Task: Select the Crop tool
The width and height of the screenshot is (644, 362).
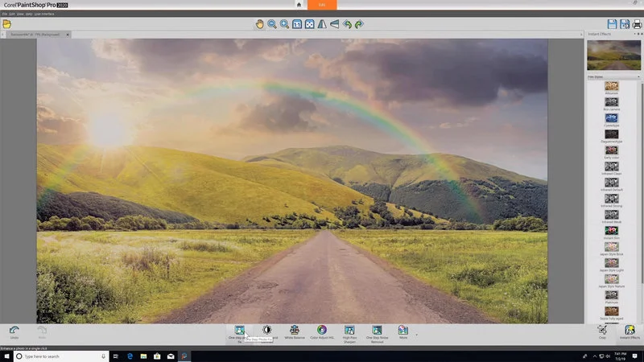Action: point(602,330)
